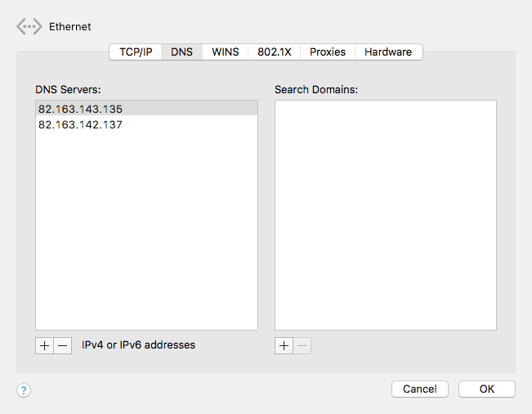View the Hardware tab

[388, 52]
